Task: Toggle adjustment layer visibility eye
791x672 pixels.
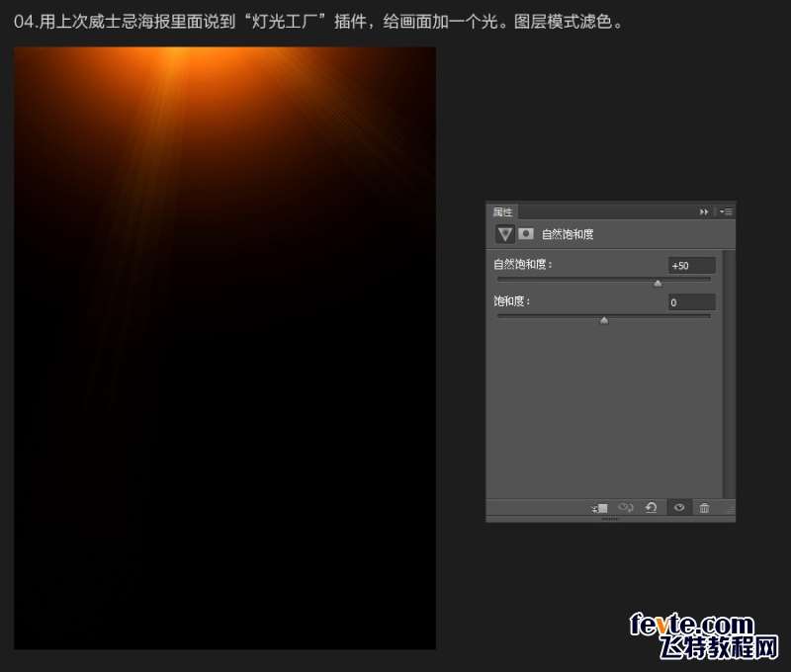Action: coord(679,508)
